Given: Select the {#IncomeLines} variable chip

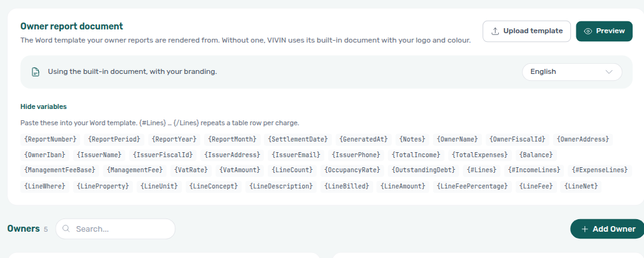Looking at the screenshot, I should [534, 170].
